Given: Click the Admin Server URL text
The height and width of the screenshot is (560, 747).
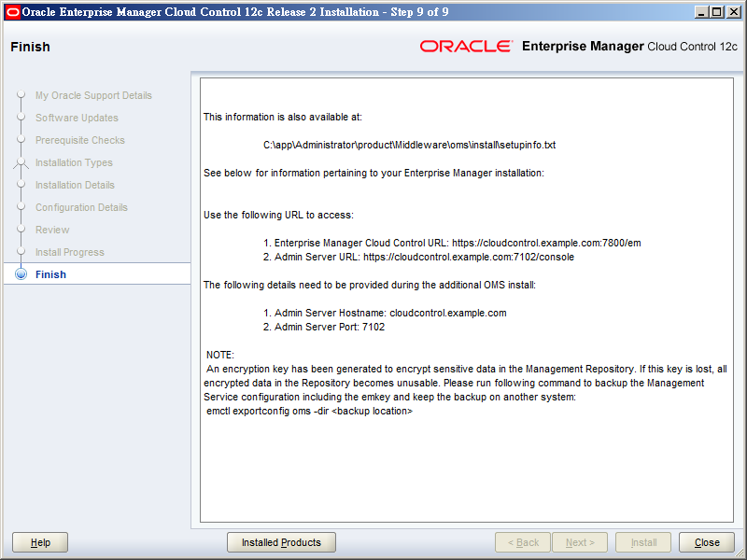Looking at the screenshot, I should [x=418, y=257].
